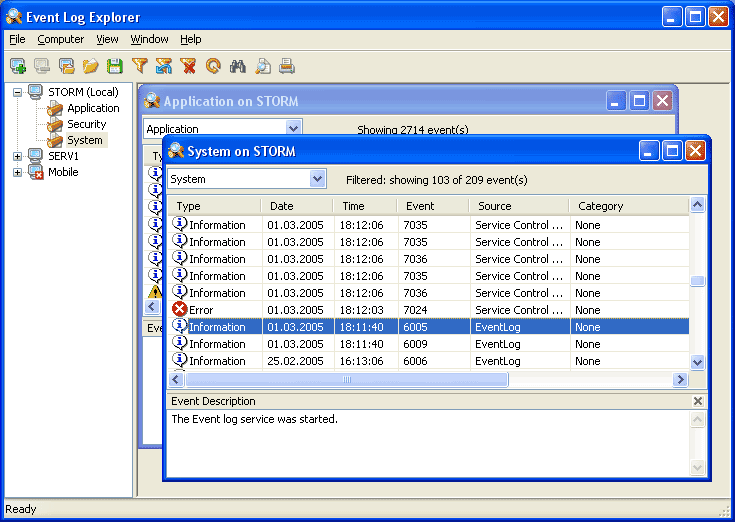Click event list scrollbar down arrow

pos(697,362)
